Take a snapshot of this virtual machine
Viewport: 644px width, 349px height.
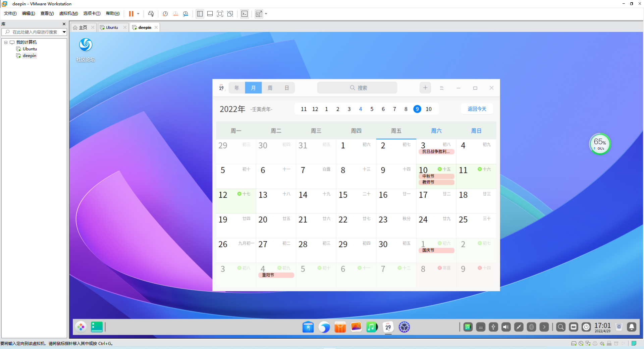pos(165,14)
